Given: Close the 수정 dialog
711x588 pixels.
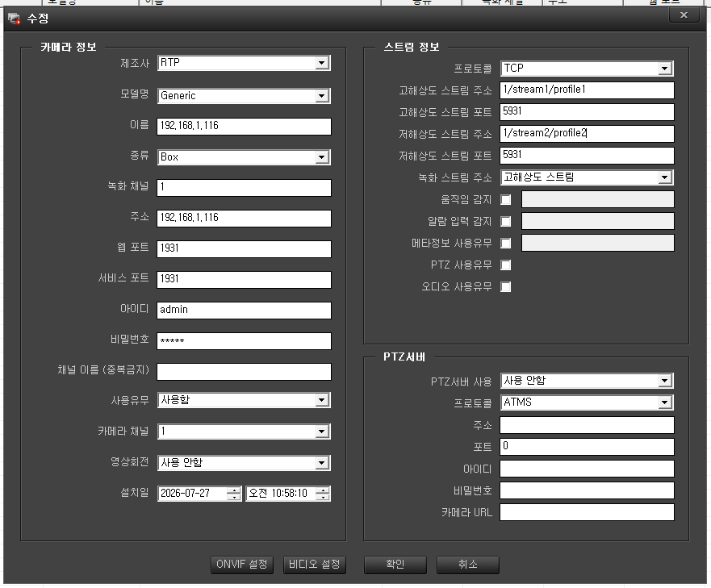Looking at the screenshot, I should (684, 15).
